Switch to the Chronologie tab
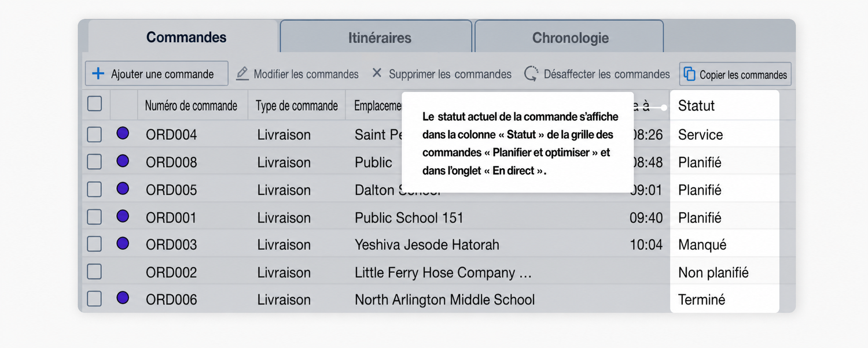Screen dimensions: 868x348 [569, 38]
